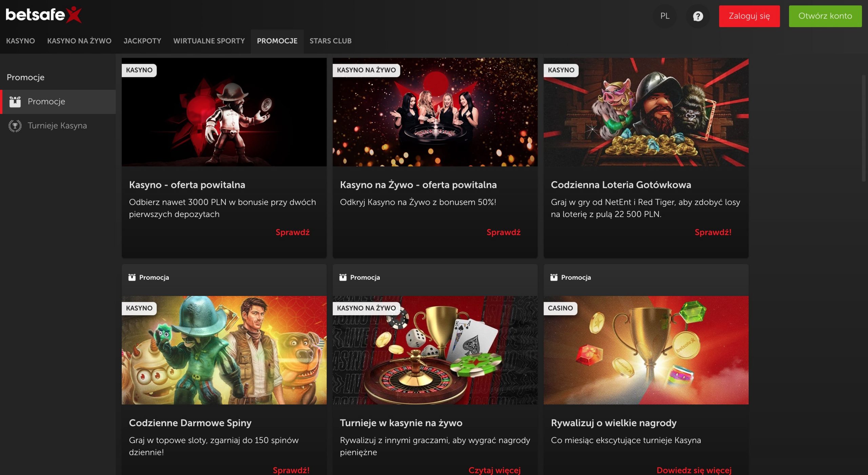Viewport: 868px width, 475px height.
Task: Click Sprawdź under Kasyno oferta powitalna
Action: (x=292, y=232)
